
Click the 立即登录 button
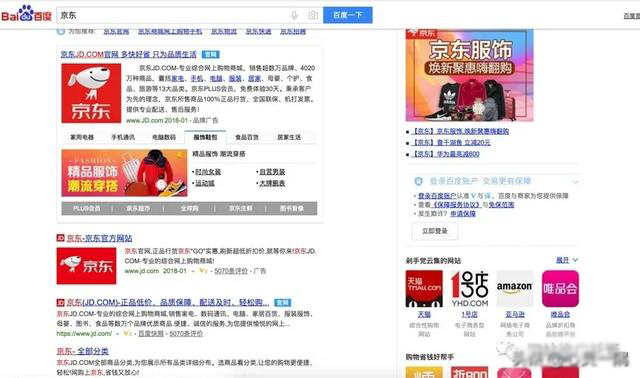[435, 231]
